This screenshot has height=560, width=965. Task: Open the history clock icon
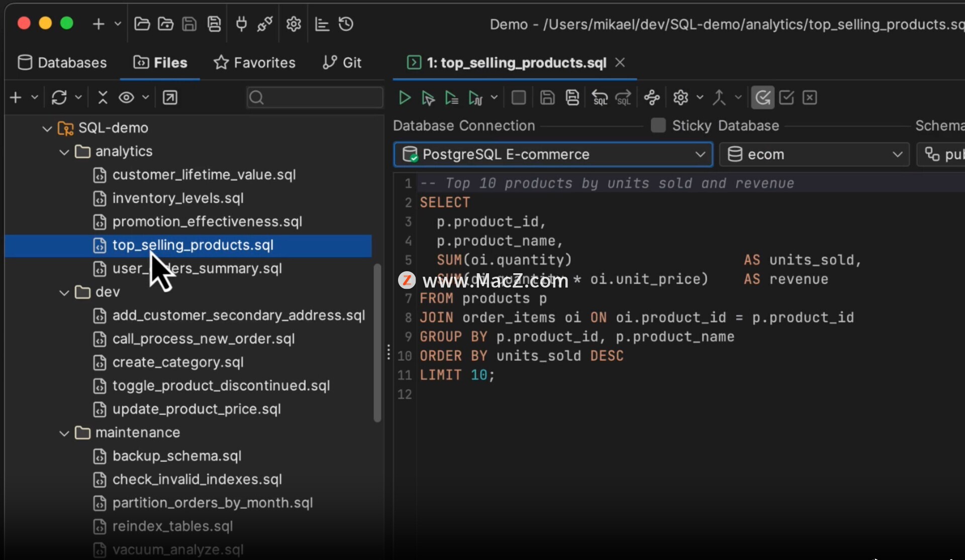coord(346,24)
